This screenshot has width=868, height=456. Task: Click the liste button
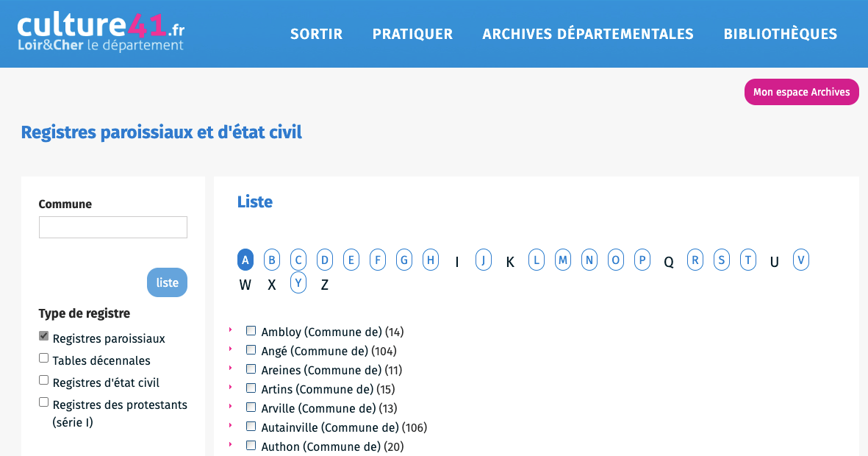[167, 282]
